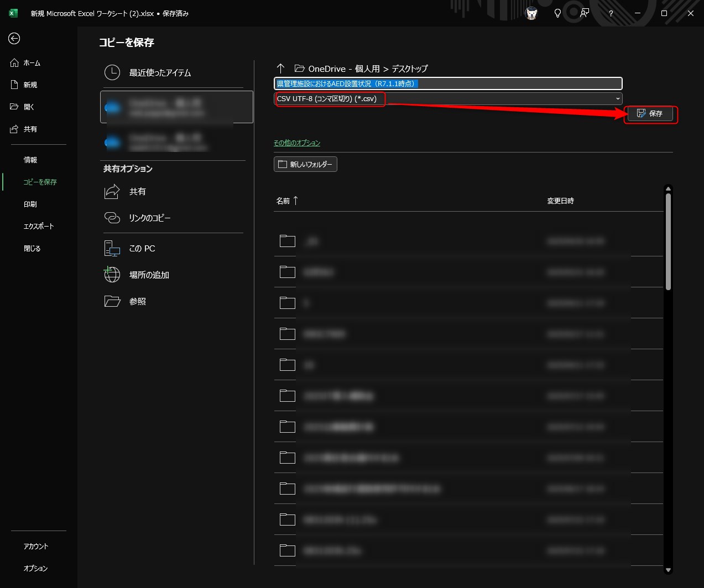
Task: Expand the CSV UTF-8 file type dropdown
Action: point(617,99)
